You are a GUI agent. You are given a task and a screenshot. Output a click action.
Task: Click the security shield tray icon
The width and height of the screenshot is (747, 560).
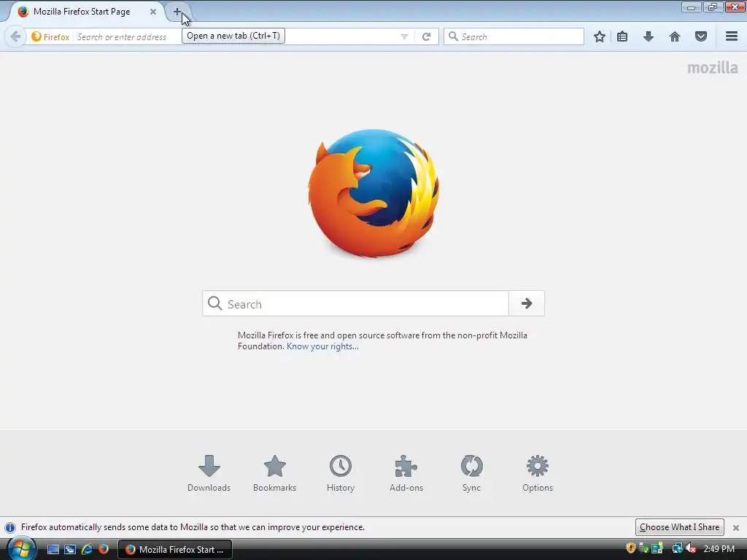[x=631, y=548]
